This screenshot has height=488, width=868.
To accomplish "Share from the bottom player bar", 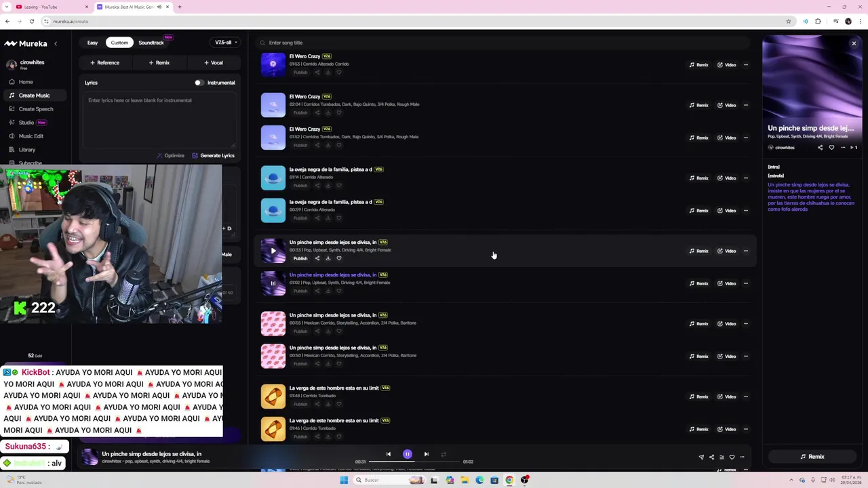I will click(711, 457).
